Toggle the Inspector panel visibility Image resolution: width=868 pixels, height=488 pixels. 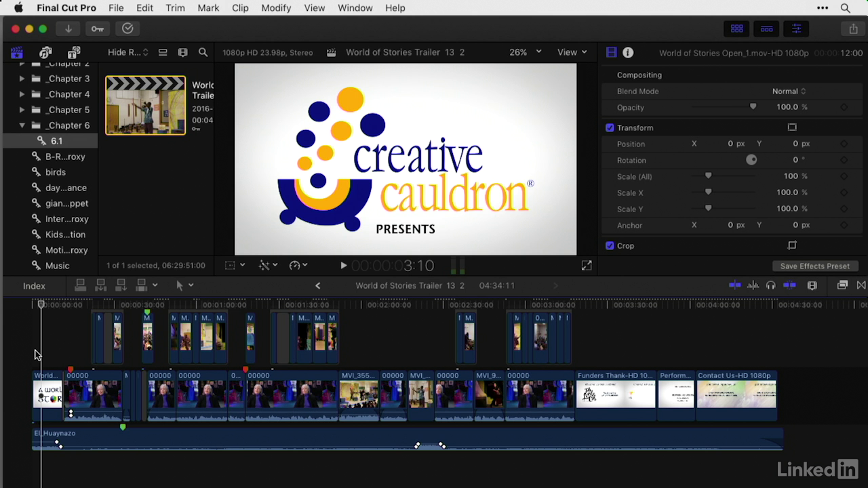pos(796,28)
